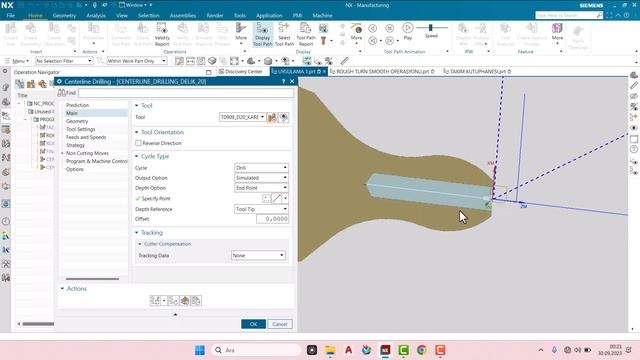Open the Cycle dropdown set to Drill
Viewport: 640px width, 360px height.
click(x=262, y=168)
